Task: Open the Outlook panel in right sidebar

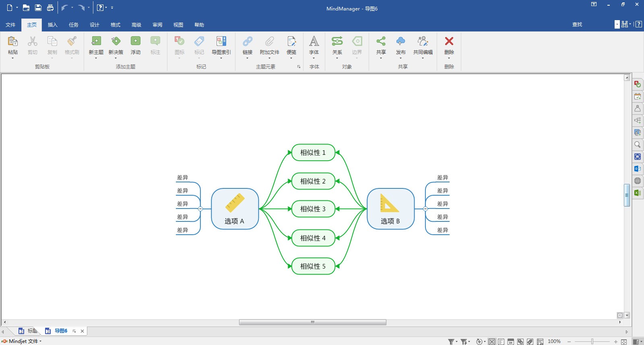Action: click(x=638, y=169)
